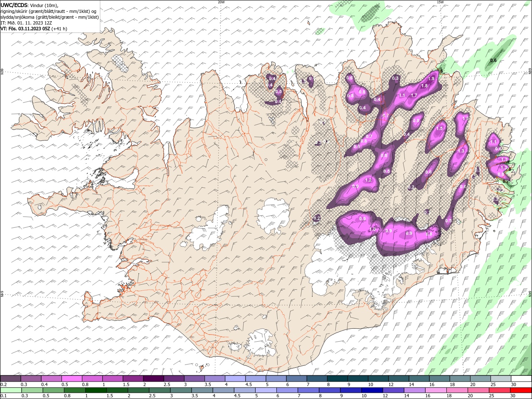
Task: Select the light grey swatch between 25 and 30
Action: (501, 379)
